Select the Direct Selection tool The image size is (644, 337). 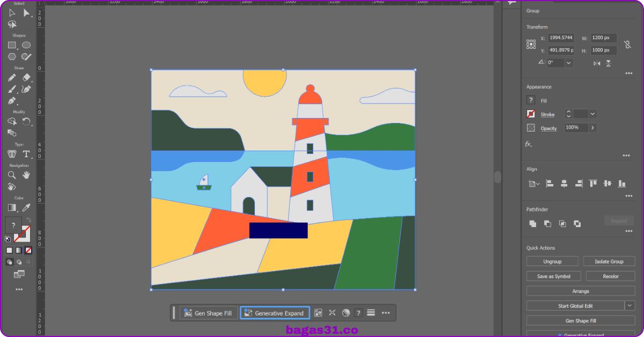(x=26, y=13)
